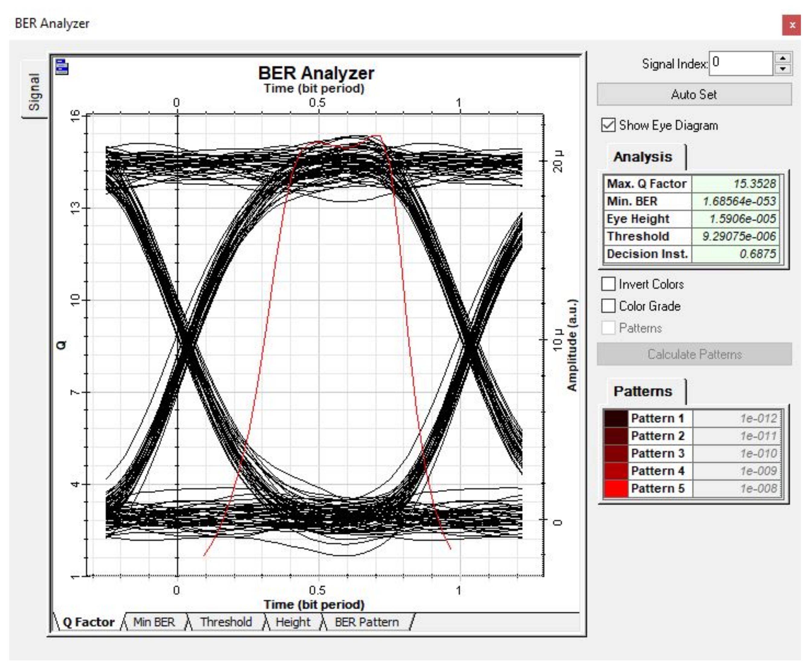The height and width of the screenshot is (672, 810).
Task: Decrease Signal Index with down arrow
Action: point(782,69)
